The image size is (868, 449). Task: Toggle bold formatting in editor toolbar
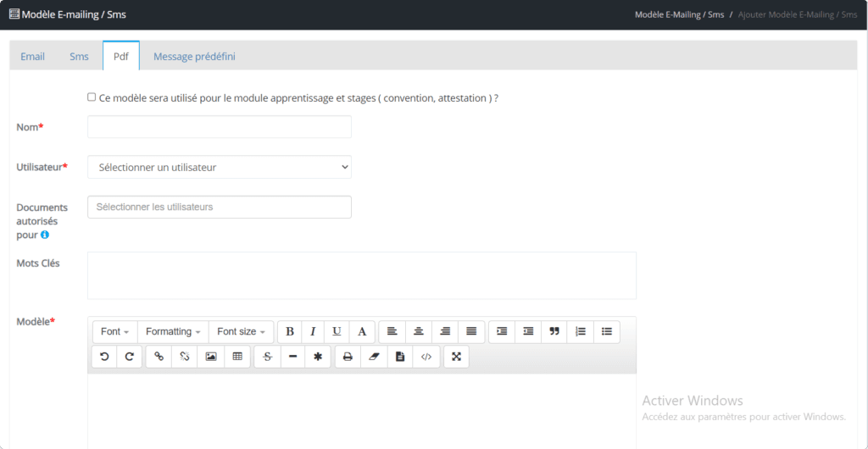(x=290, y=332)
